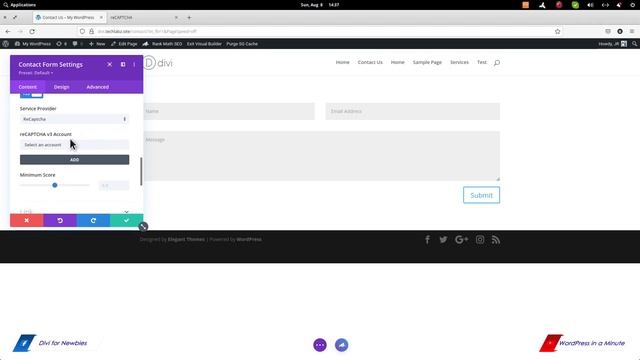
Task: Switch to the Design tab
Action: tap(61, 87)
